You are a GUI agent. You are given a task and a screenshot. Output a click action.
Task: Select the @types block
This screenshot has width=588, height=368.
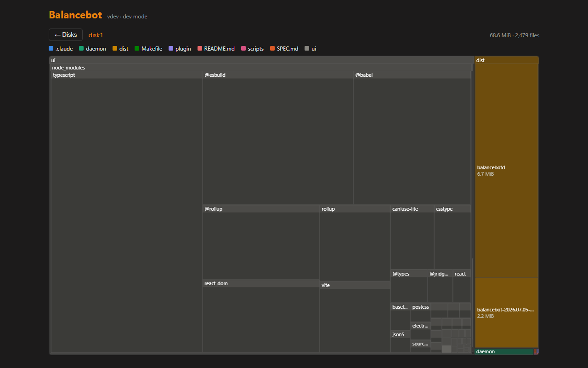coord(409,286)
